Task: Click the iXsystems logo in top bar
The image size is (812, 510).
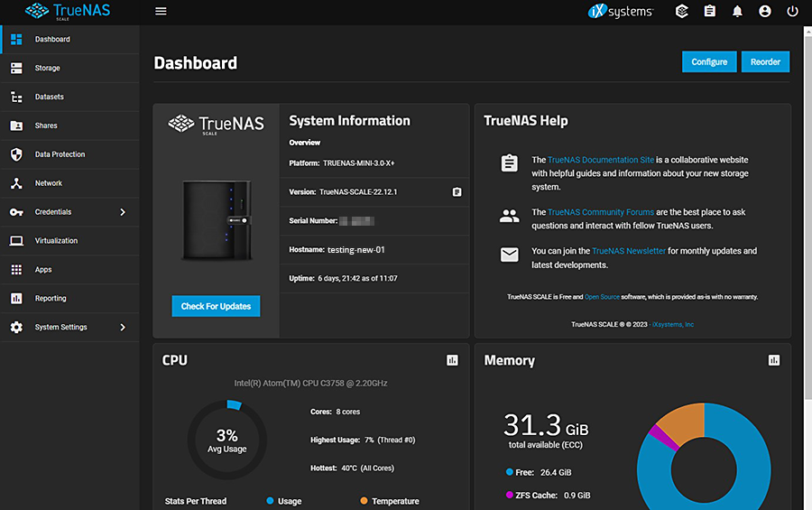Action: pos(621,11)
